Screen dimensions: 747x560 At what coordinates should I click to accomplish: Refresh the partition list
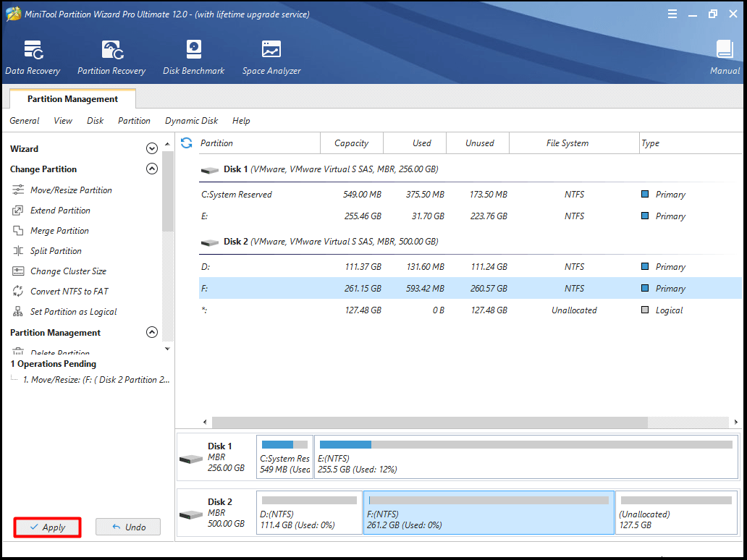[186, 143]
